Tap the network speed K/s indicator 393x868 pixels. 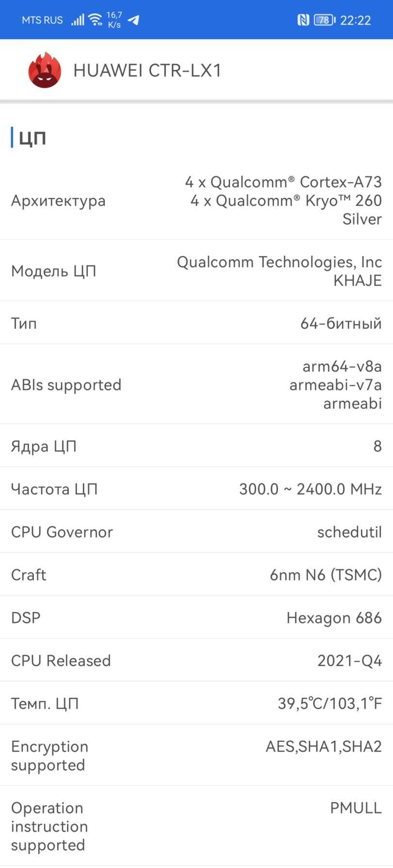115,20
